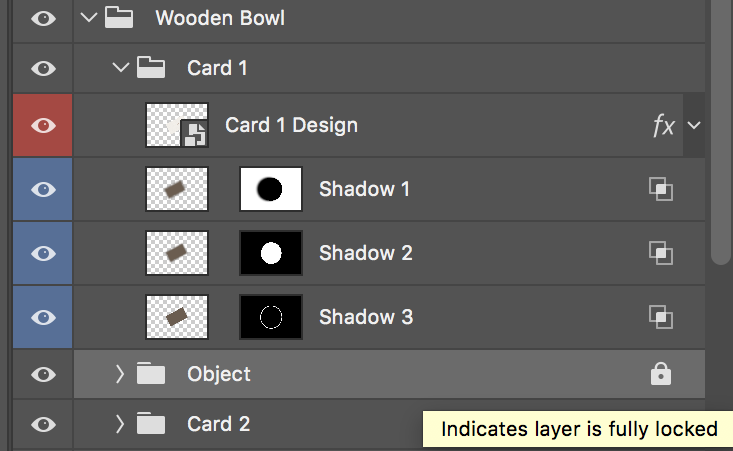Viewport: 733px width, 451px height.
Task: Click blending options icon on Shadow 2
Action: coord(660,253)
